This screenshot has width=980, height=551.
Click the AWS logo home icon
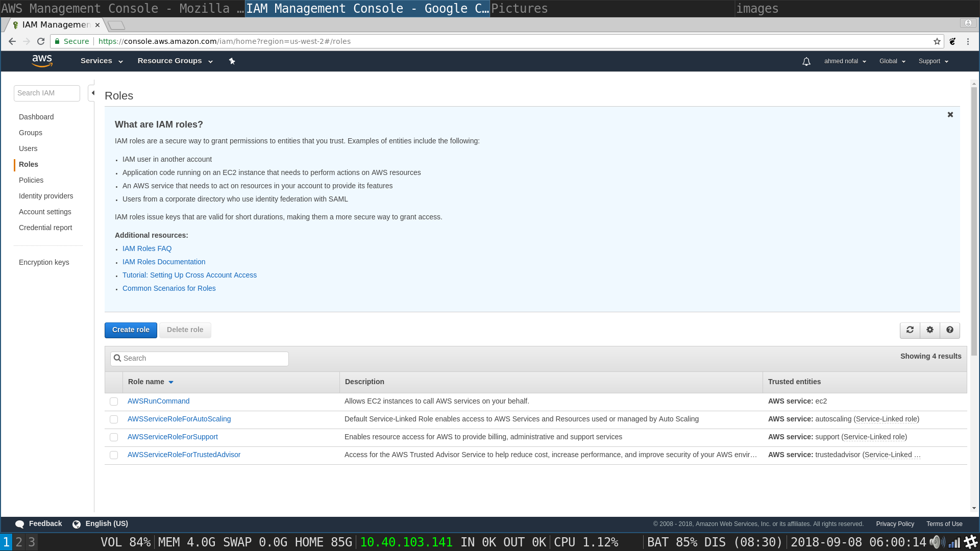(x=42, y=61)
